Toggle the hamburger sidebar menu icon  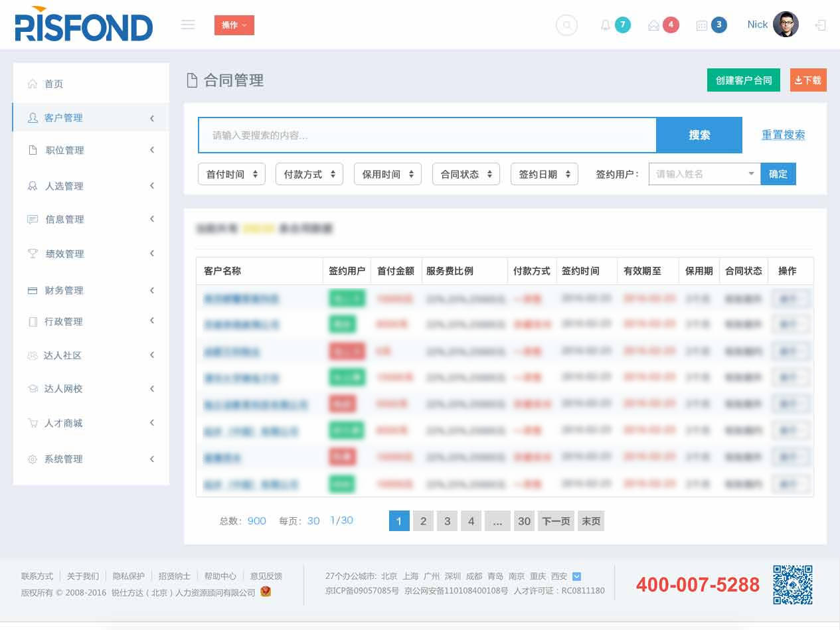pyautogui.click(x=188, y=25)
